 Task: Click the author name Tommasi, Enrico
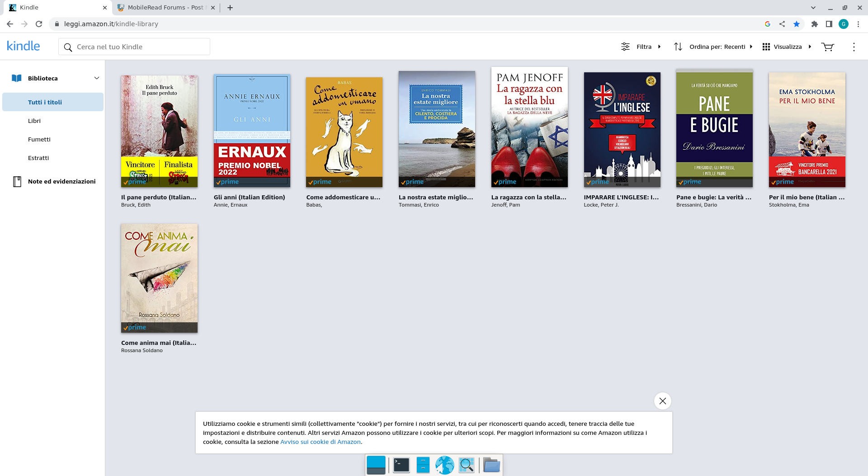419,205
